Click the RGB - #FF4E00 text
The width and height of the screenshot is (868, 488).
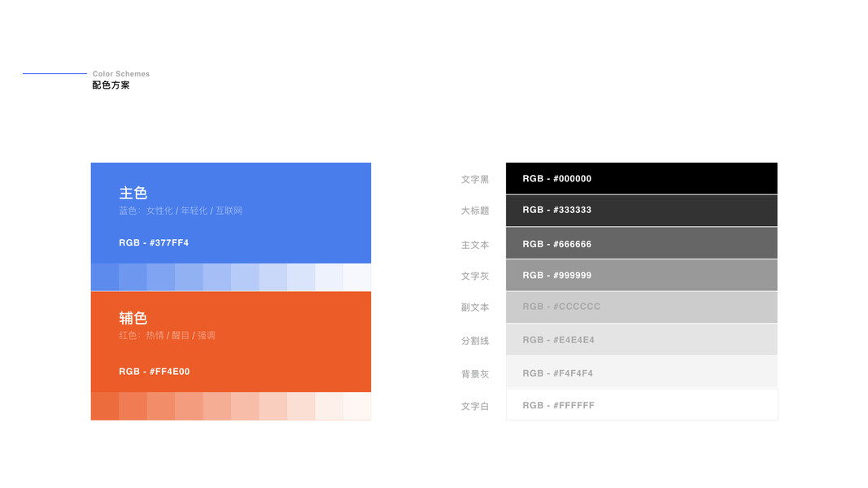pos(155,372)
